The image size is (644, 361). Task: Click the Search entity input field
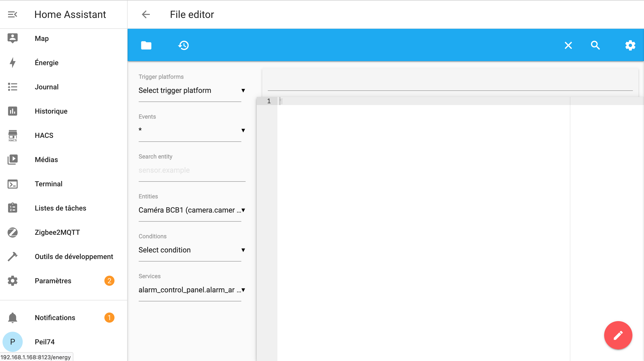[192, 170]
